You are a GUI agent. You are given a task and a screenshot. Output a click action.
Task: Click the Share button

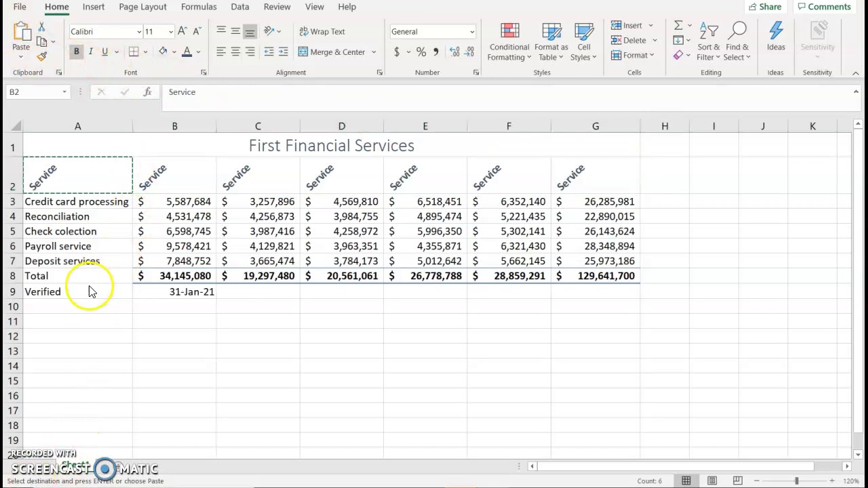tap(765, 7)
